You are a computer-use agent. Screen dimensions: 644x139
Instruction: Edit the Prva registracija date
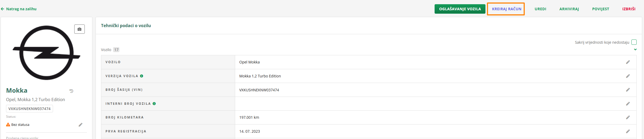point(628,131)
